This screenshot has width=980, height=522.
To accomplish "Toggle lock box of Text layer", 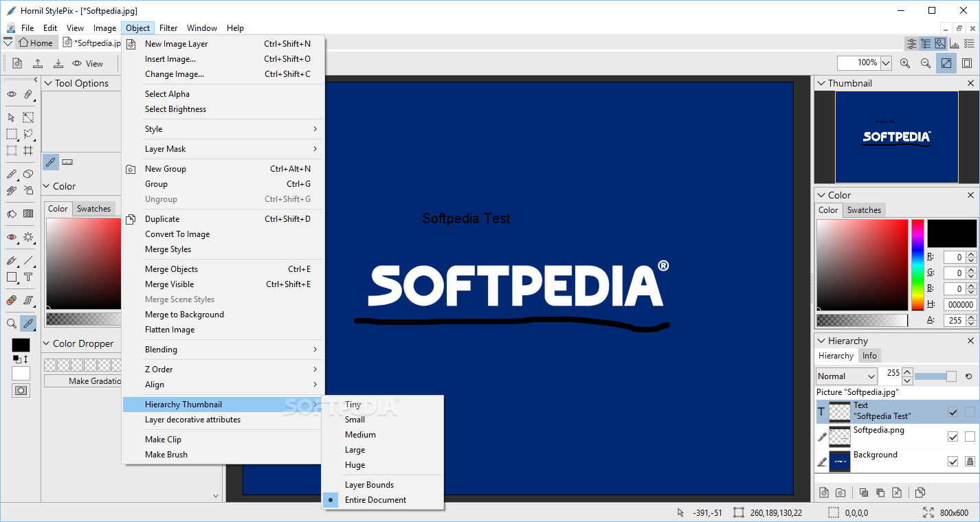I will [x=970, y=412].
